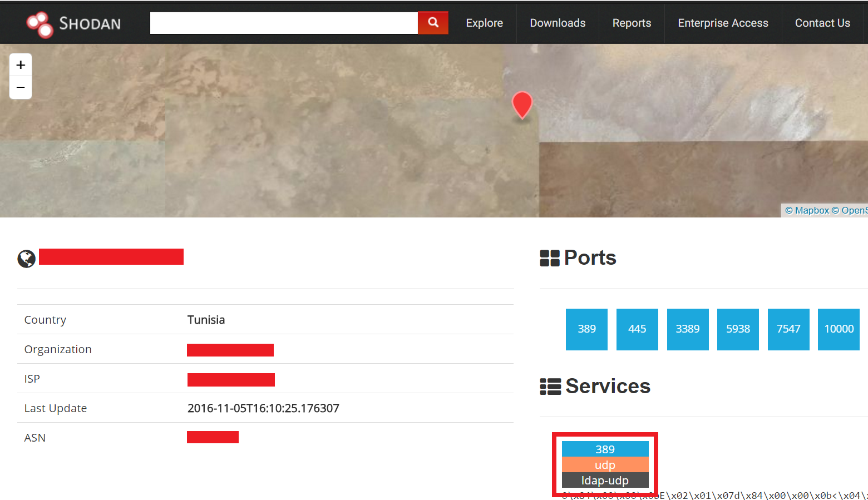Click the globe icon beside the host address
Screen dimensions: 868x500
click(26, 259)
